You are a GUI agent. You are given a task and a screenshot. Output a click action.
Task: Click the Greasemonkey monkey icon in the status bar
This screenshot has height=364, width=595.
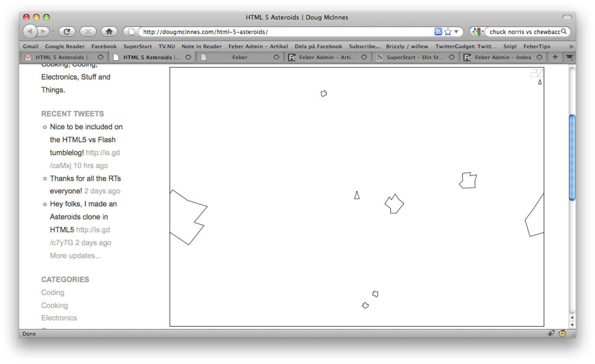click(x=562, y=333)
